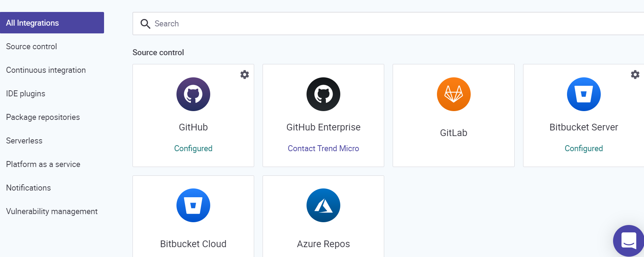644x257 pixels.
Task: Open the Bitbucket Server card title
Action: tap(584, 127)
